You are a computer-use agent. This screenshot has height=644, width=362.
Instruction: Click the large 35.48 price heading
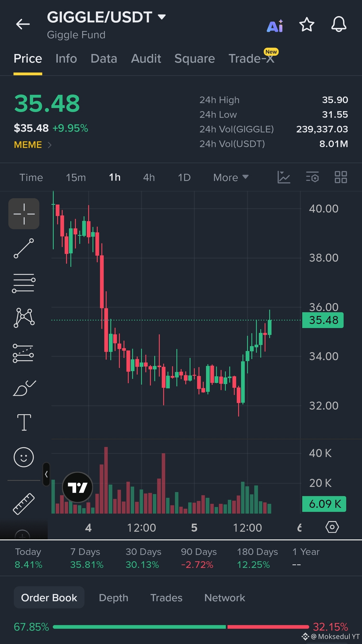[x=47, y=103]
